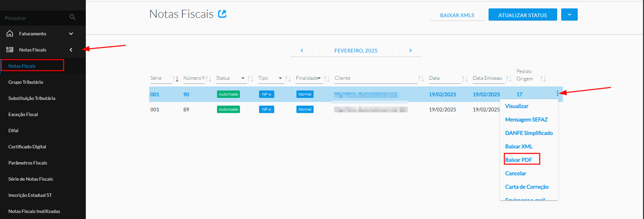Open Parâmetros Fiscais in the sidebar
Viewport: 644px width, 219px height.
click(28, 163)
